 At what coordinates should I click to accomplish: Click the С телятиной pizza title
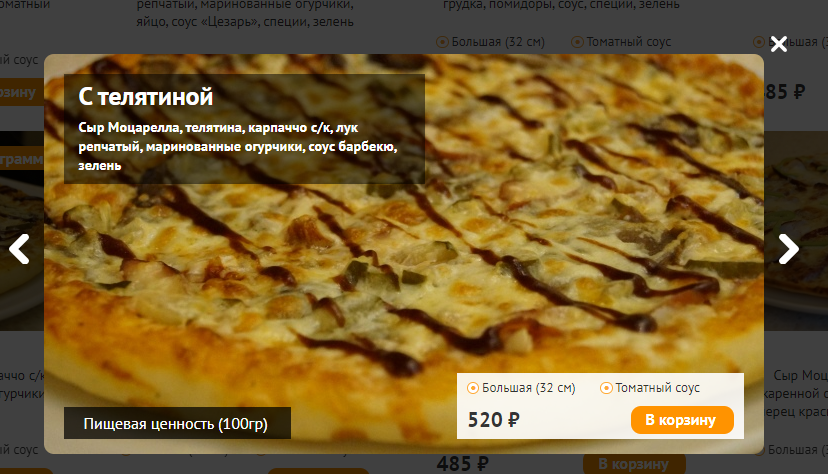[x=146, y=97]
